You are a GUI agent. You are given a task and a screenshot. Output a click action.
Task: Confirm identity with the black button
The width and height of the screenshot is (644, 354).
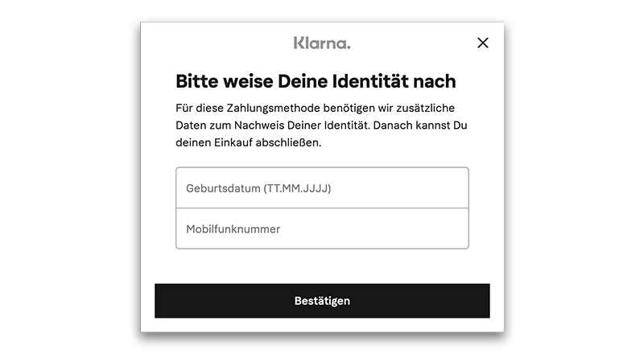[322, 301]
